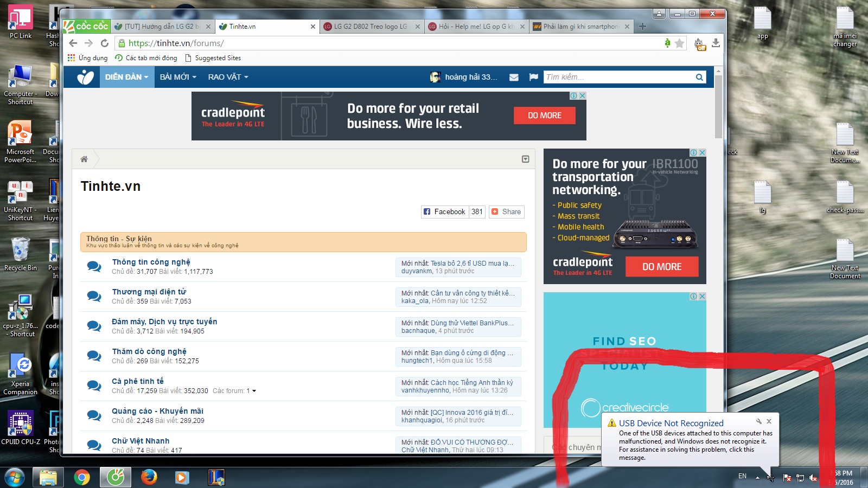Screen dimensions: 868x488
Task: Expand the BÀI MỚI dropdown menu
Action: (178, 77)
